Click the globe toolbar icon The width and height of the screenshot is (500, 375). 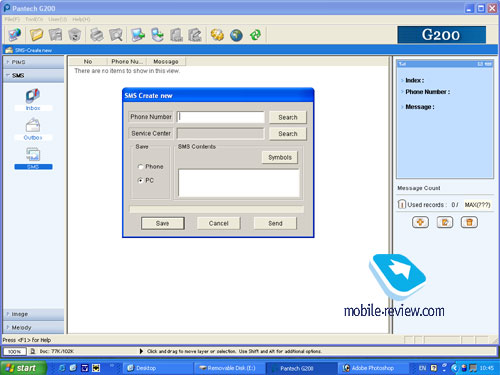pos(236,35)
